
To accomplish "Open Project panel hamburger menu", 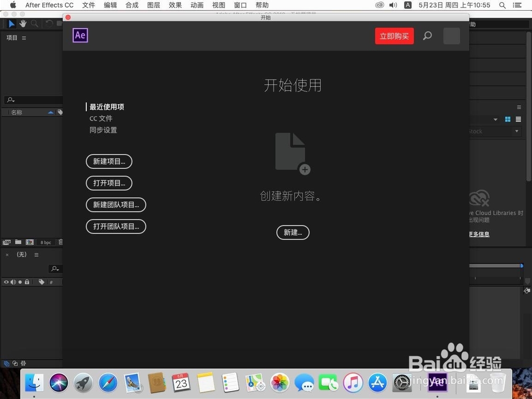I will click(x=24, y=38).
